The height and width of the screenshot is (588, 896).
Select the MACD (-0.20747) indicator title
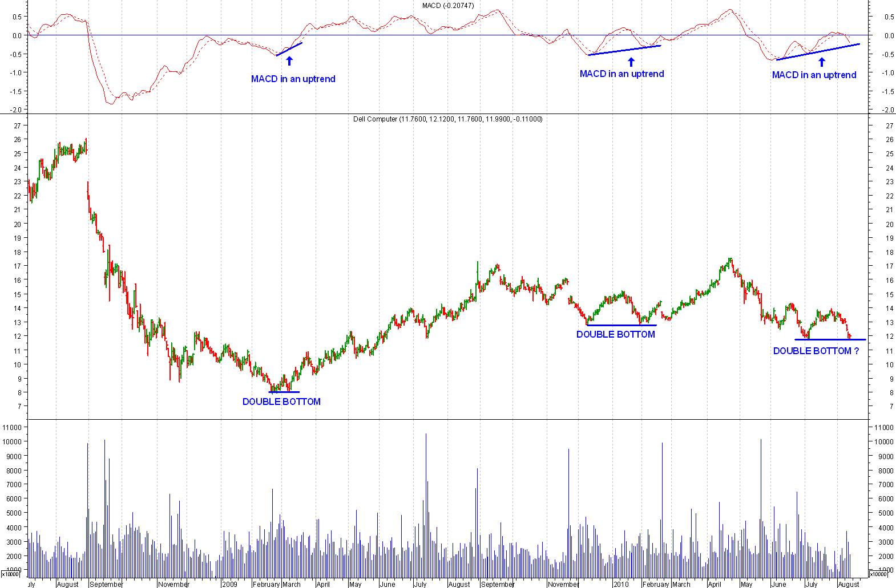pyautogui.click(x=448, y=6)
